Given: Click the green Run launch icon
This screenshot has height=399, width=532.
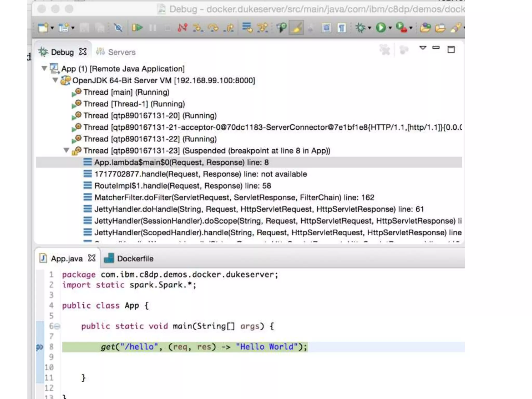Looking at the screenshot, I should (x=381, y=28).
